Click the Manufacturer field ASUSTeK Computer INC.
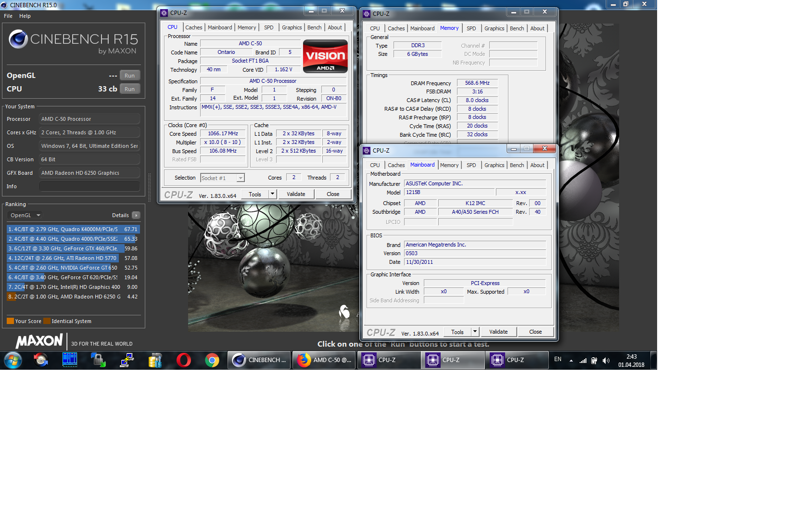This screenshot has width=812, height=519. (x=475, y=183)
